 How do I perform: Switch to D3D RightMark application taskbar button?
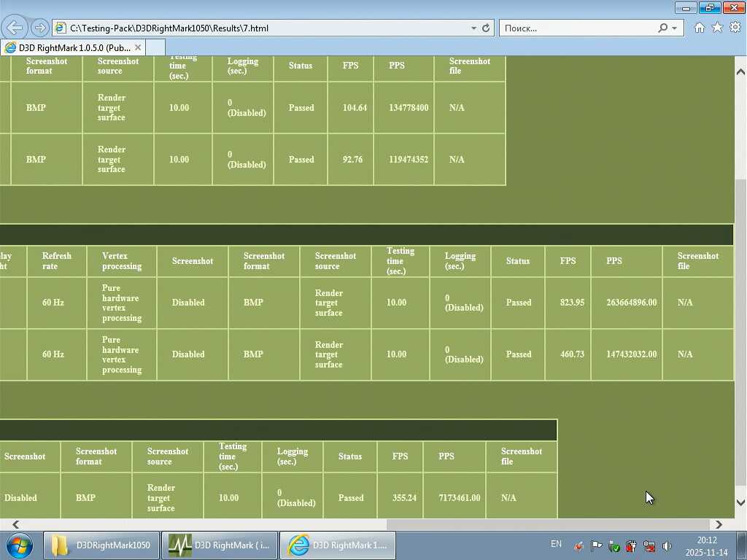click(x=219, y=545)
